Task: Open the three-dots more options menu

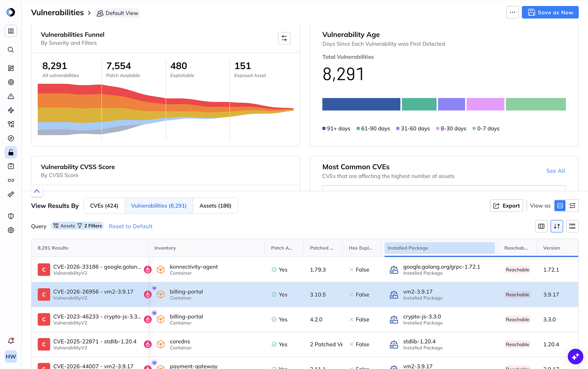Action: pos(513,12)
